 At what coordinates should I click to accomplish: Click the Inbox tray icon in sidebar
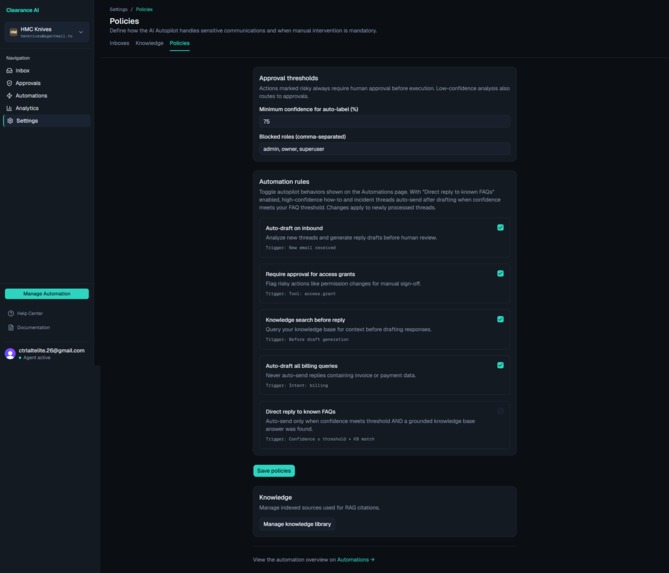(x=9, y=70)
